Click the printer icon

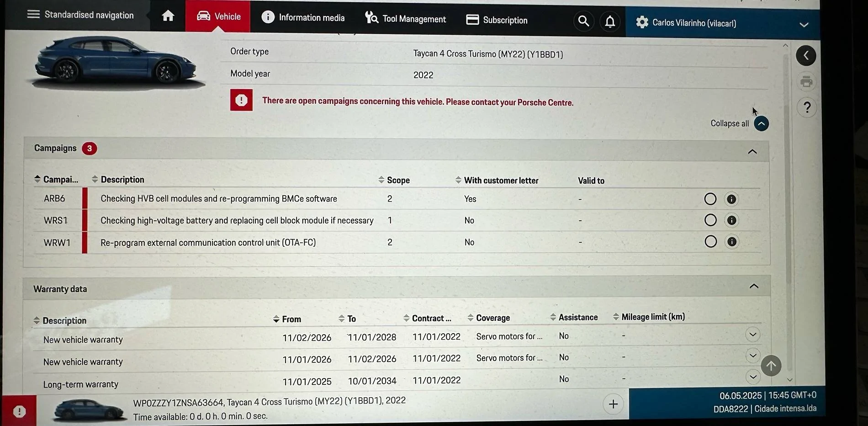click(x=806, y=82)
